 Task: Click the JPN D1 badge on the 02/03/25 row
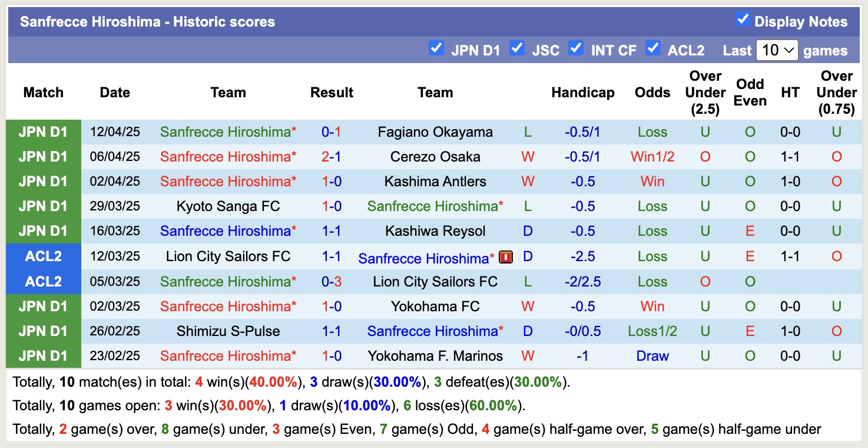coord(43,306)
